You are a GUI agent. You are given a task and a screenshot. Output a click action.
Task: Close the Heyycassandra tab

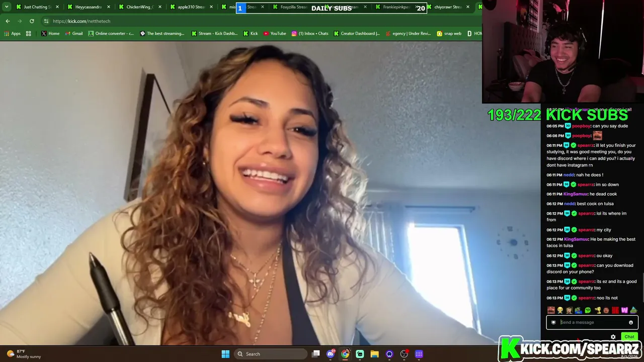click(x=109, y=7)
